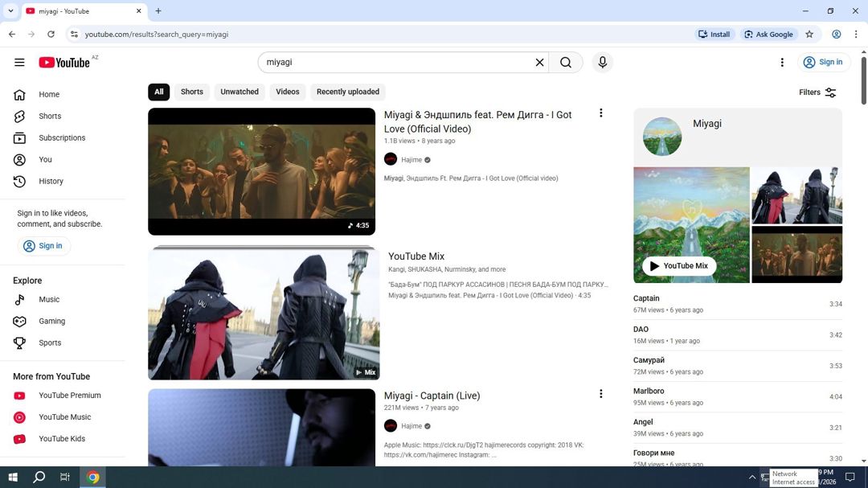The height and width of the screenshot is (488, 868).
Task: Select the Shorts filter chip
Action: point(192,92)
